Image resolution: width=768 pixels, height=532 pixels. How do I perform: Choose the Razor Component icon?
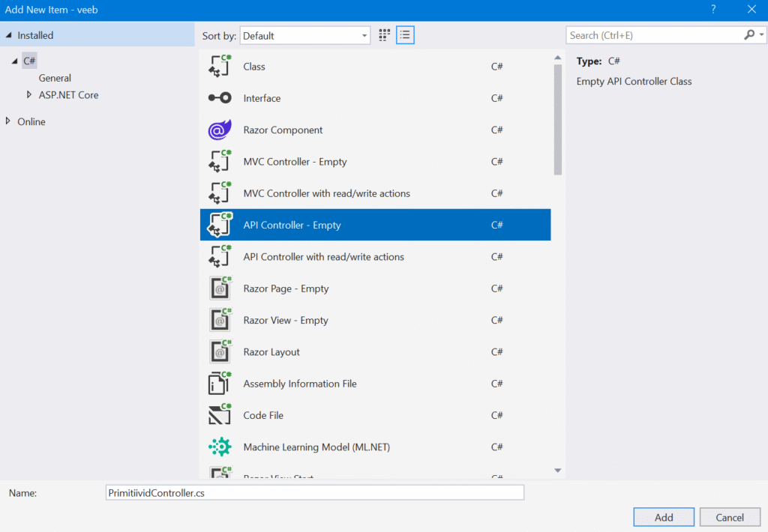point(220,130)
